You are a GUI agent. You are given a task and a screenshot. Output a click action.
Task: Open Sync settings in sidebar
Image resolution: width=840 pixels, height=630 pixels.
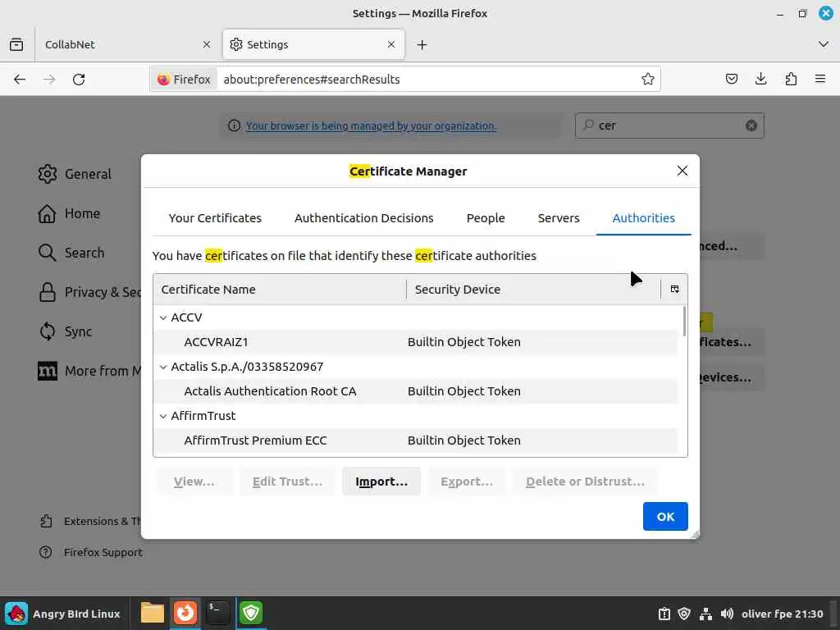pyautogui.click(x=66, y=331)
